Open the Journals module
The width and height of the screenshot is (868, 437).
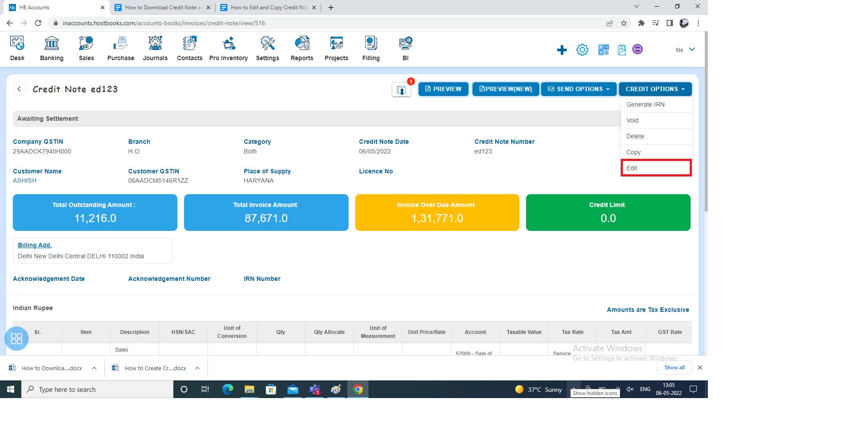tap(155, 48)
